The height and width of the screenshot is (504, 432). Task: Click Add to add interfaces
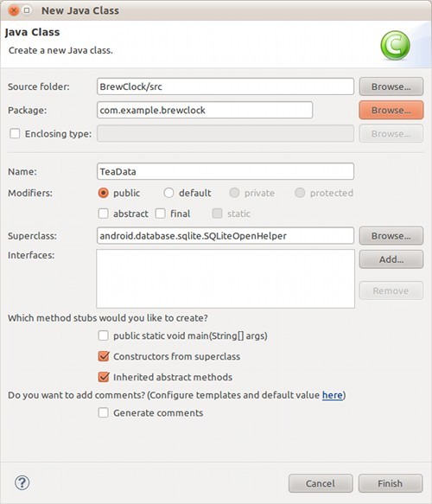[x=391, y=259]
